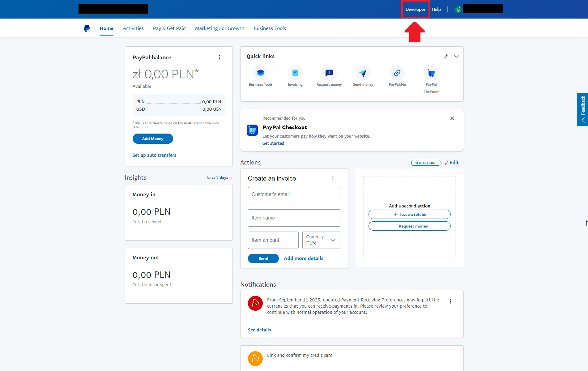Image resolution: width=588 pixels, height=371 pixels.
Task: Open the Pay & Get Paid menu
Action: click(x=169, y=28)
